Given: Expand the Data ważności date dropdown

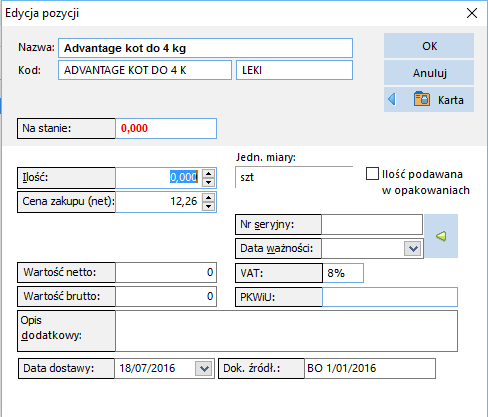Looking at the screenshot, I should click(413, 248).
